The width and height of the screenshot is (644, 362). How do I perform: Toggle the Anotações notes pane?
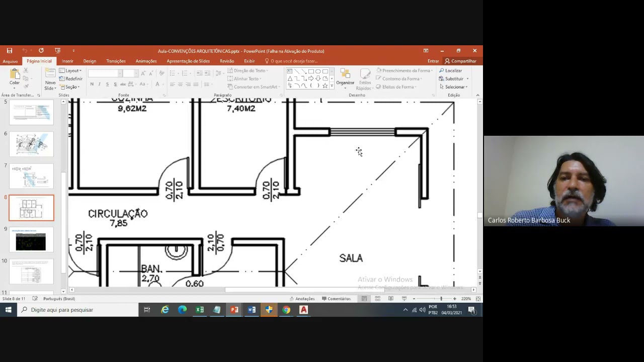click(302, 299)
